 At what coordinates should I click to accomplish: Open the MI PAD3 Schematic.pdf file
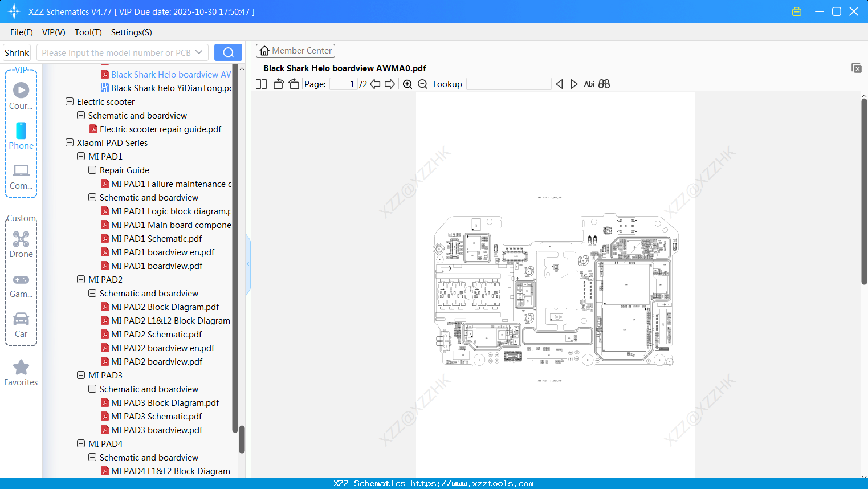pyautogui.click(x=157, y=417)
